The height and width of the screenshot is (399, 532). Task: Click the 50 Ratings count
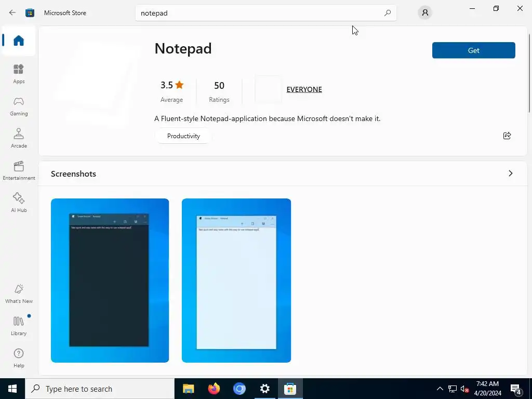219,91
